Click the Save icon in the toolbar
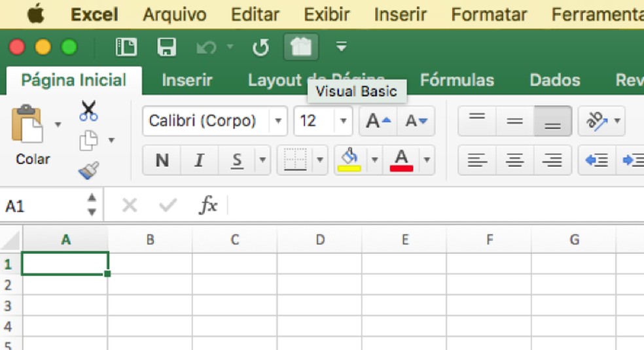The image size is (644, 350). [x=167, y=47]
